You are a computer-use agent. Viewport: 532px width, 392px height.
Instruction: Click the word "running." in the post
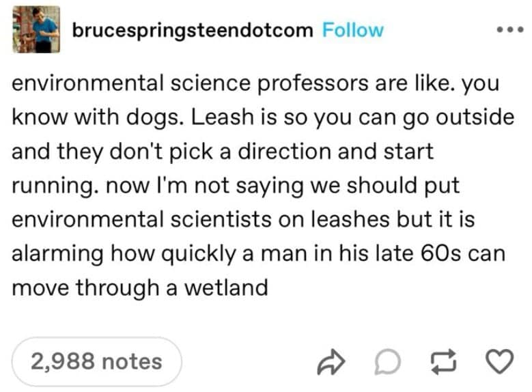click(x=56, y=185)
